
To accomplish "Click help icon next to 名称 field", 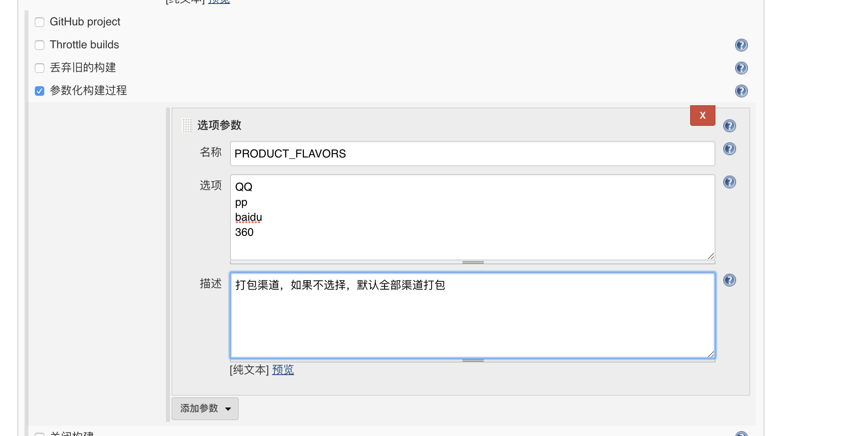I will point(729,149).
